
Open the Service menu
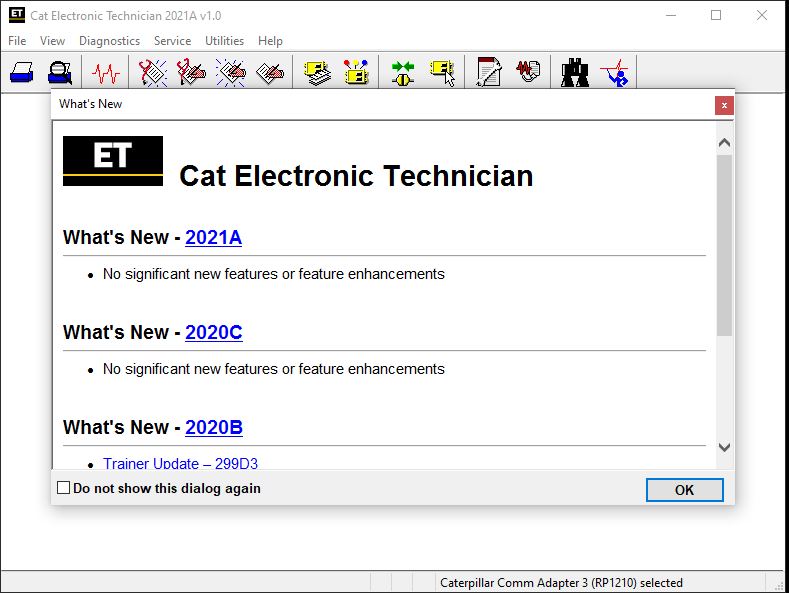pos(172,41)
